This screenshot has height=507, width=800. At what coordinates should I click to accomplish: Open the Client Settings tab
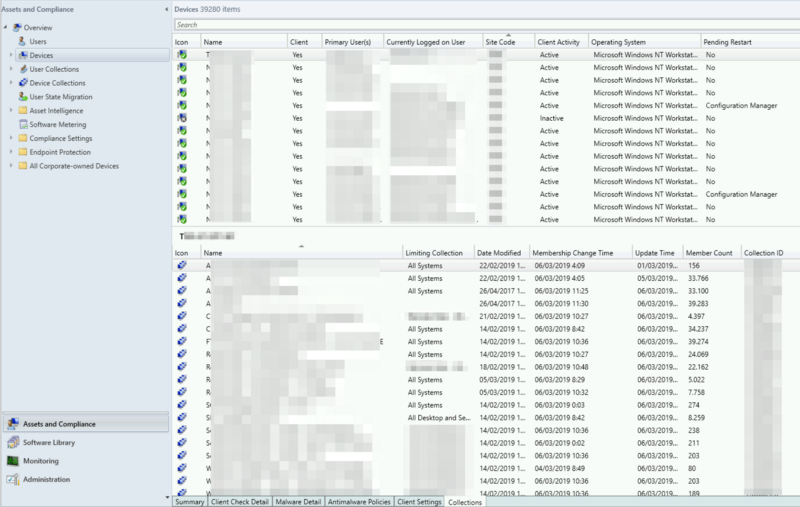pos(419,502)
